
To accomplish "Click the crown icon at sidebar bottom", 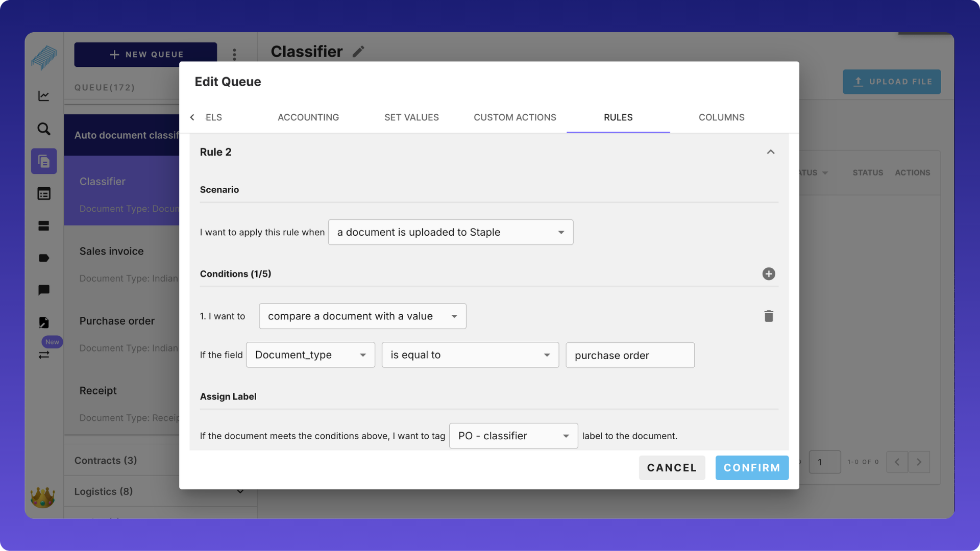I will coord(43,497).
